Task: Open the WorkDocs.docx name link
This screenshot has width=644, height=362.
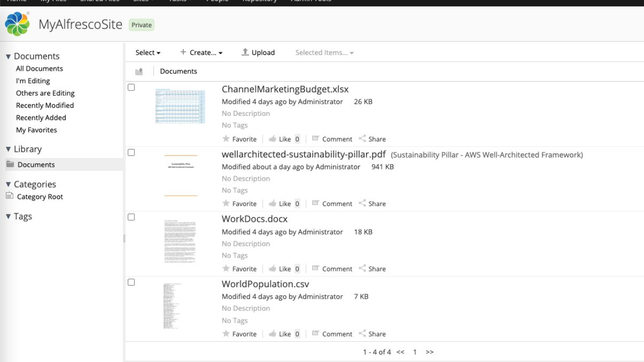Action: coord(255,219)
